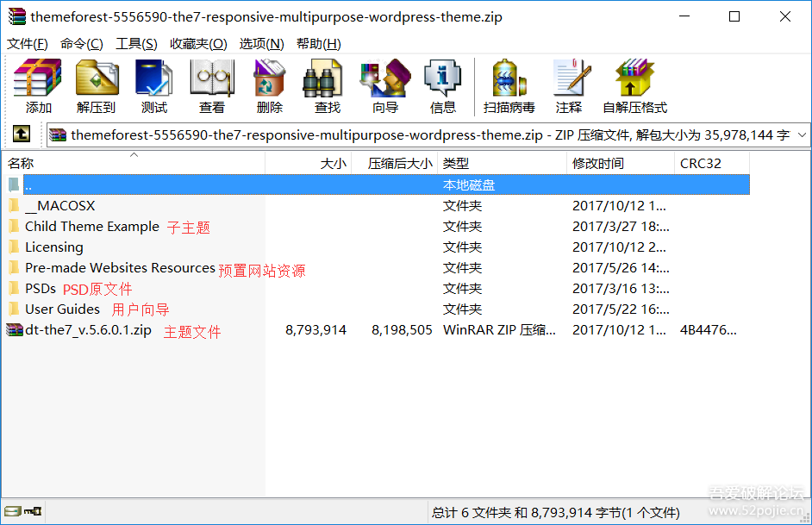Sort by 类型 column header
Screen dimensions: 812x525
[x=503, y=163]
